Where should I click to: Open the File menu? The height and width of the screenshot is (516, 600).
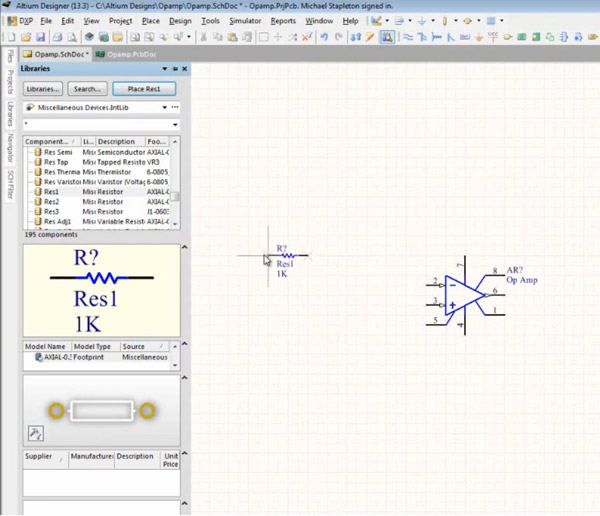(x=46, y=21)
